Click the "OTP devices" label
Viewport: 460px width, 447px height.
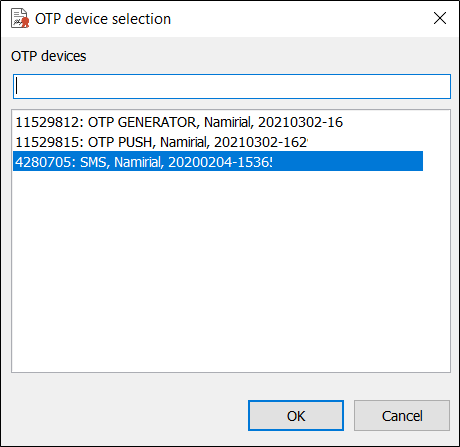[49, 56]
